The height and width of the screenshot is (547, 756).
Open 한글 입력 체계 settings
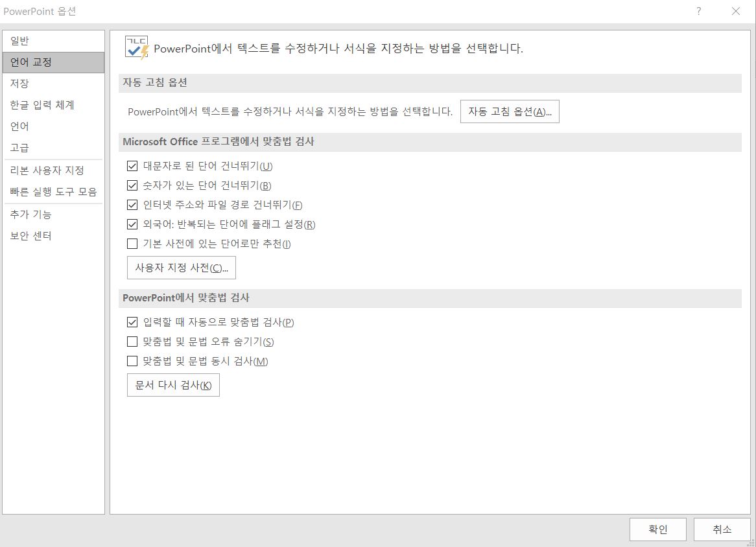tap(54, 105)
